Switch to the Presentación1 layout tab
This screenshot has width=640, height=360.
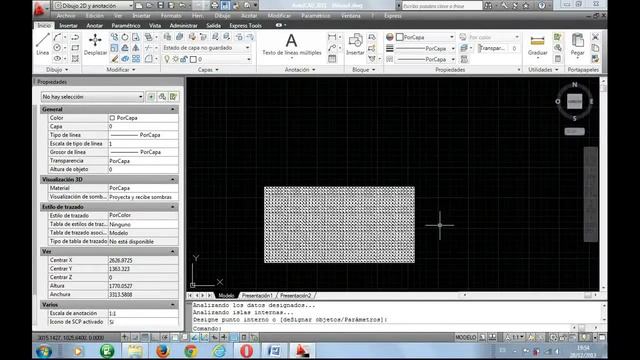(x=257, y=296)
